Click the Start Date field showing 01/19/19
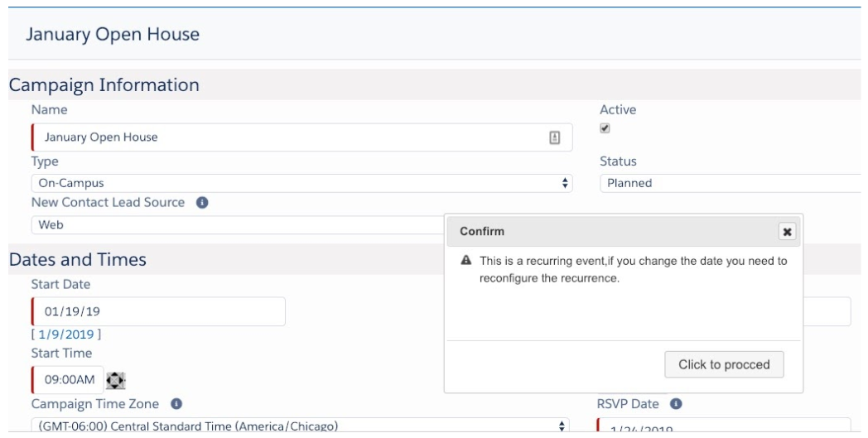 [x=159, y=311]
